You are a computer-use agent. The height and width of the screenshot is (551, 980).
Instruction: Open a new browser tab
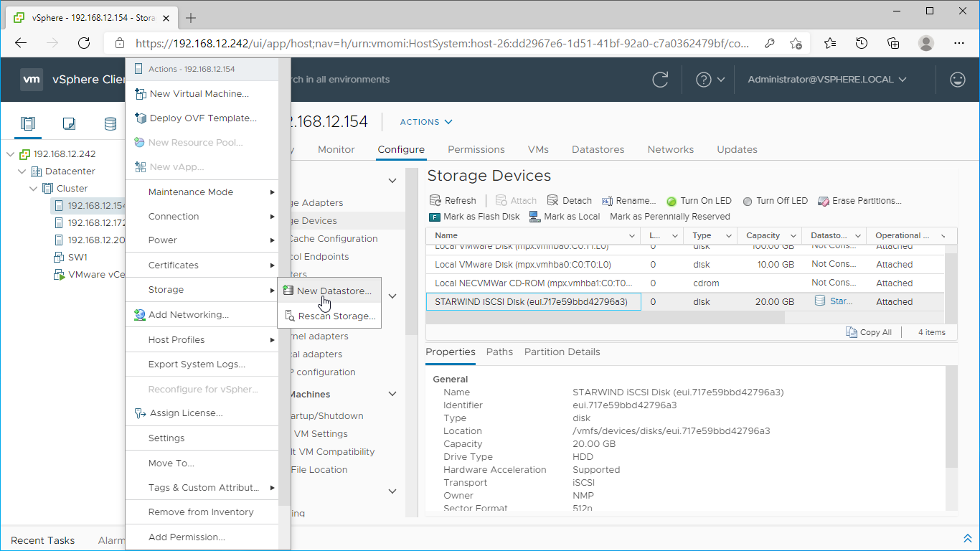pyautogui.click(x=191, y=18)
